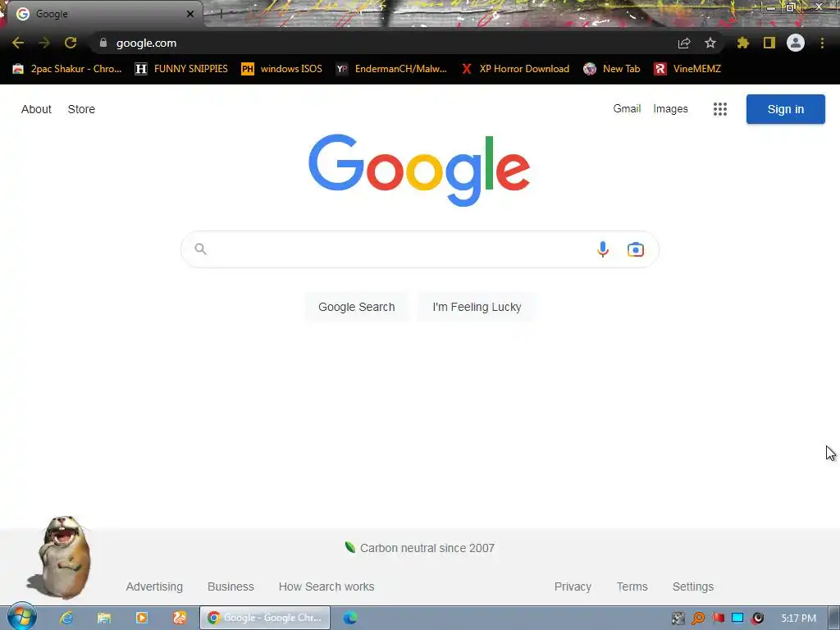Image resolution: width=840 pixels, height=630 pixels.
Task: Open the Advertising footer link
Action: pyautogui.click(x=154, y=587)
